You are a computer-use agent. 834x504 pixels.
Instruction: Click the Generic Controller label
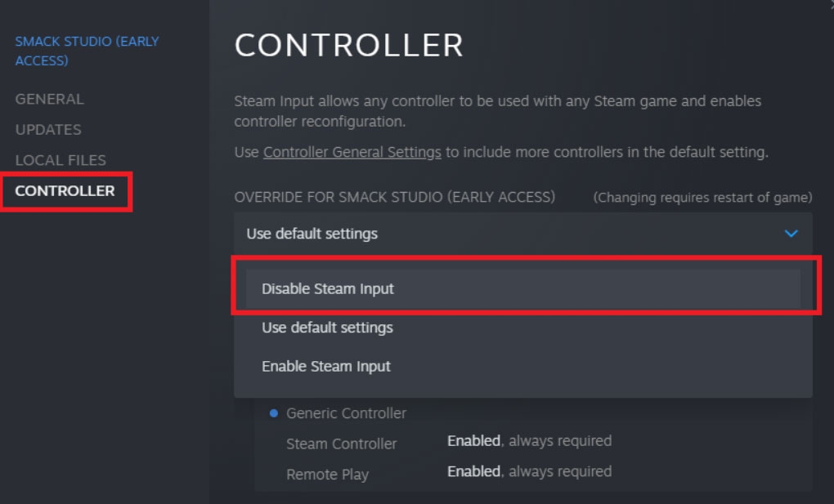point(346,413)
